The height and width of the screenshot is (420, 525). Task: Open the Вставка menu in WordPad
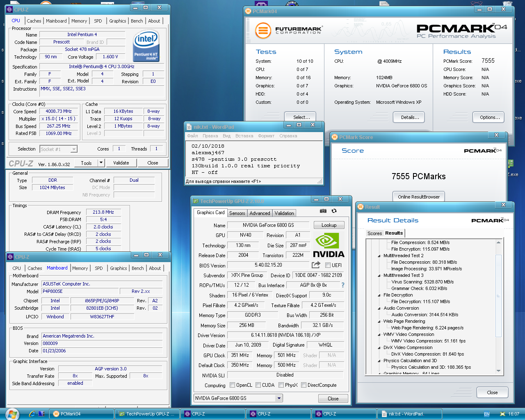pyautogui.click(x=244, y=136)
